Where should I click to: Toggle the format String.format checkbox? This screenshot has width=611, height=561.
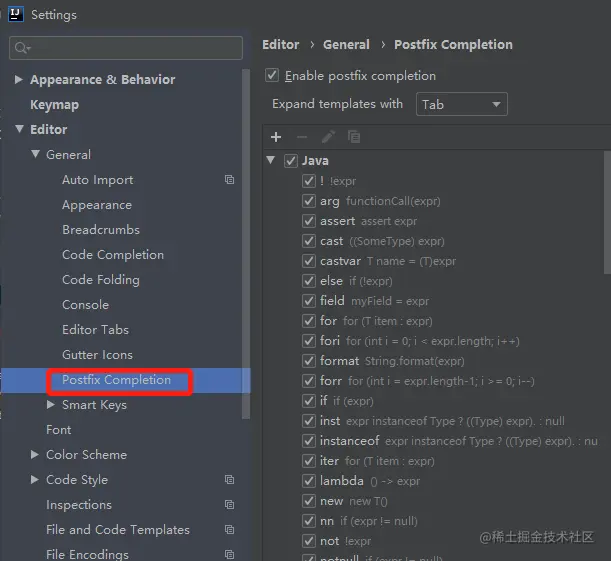coord(309,361)
